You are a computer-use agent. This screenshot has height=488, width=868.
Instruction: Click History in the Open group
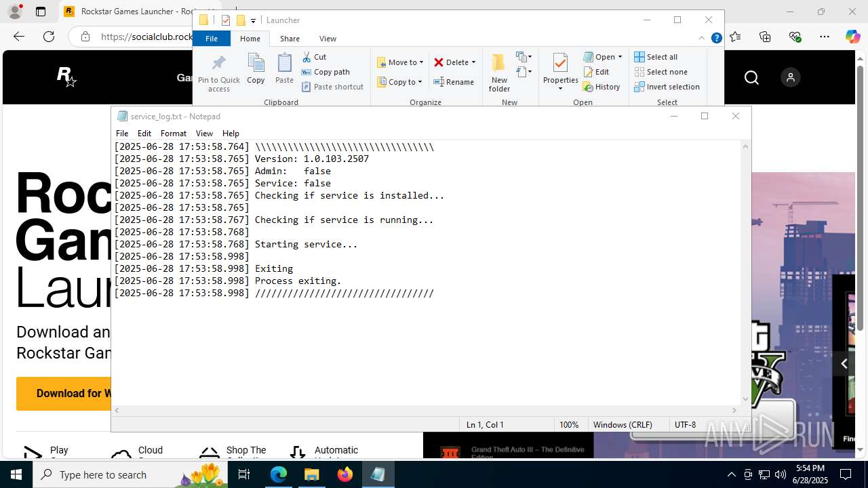[601, 87]
